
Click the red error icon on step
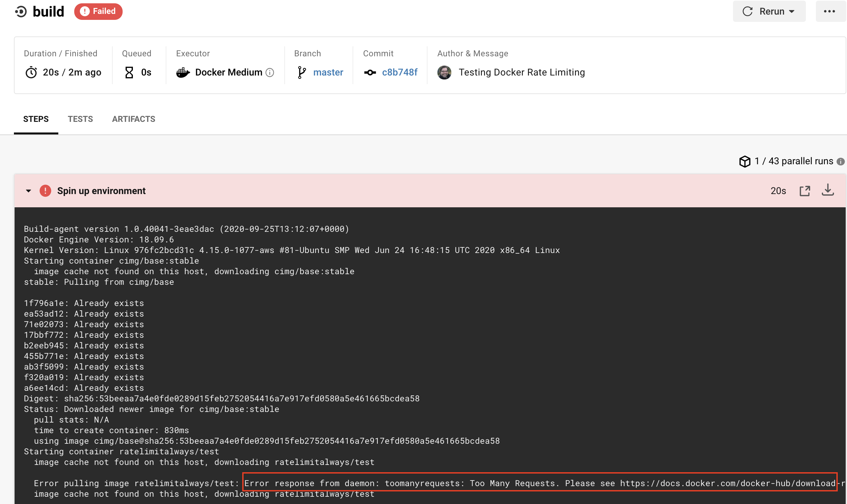pos(45,191)
